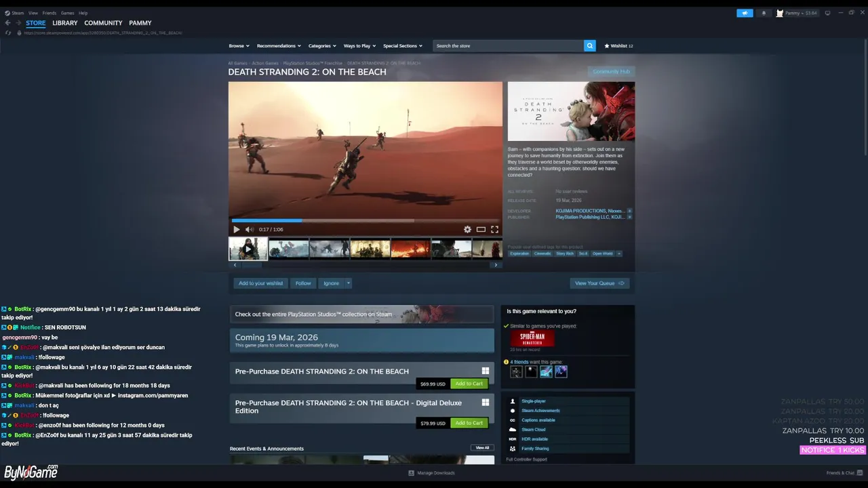868x488 pixels.
Task: Click the Search the store field
Action: click(x=509, y=45)
